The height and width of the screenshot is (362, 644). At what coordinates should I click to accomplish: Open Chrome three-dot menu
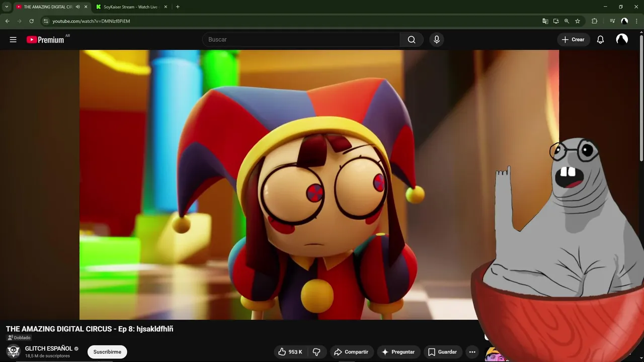(x=636, y=21)
